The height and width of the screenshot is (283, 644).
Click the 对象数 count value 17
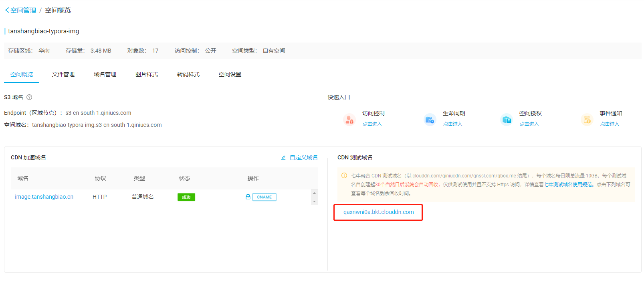point(155,51)
